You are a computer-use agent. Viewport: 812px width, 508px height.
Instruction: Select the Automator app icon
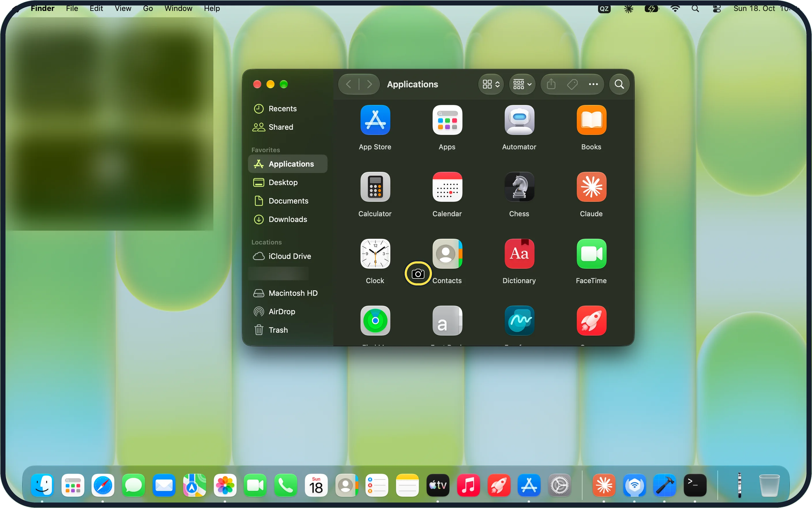(x=519, y=120)
